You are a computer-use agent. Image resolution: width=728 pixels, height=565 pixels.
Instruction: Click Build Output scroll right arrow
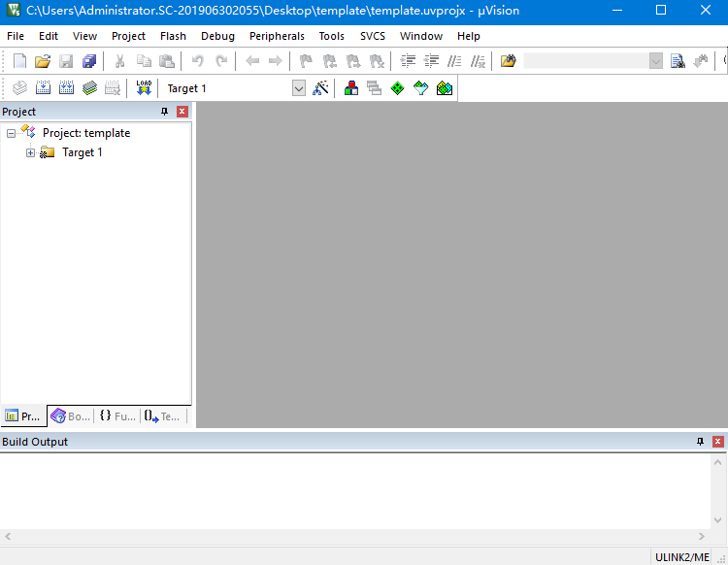(702, 536)
